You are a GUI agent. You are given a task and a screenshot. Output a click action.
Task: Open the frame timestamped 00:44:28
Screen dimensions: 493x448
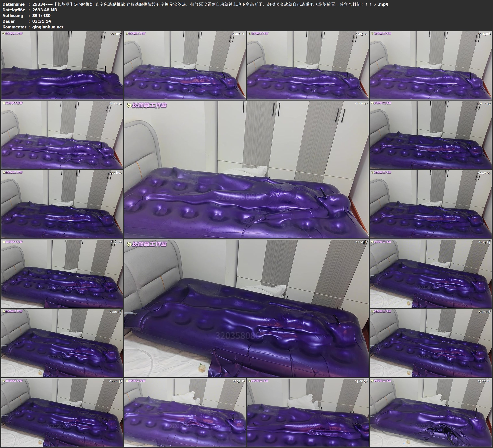[431, 65]
